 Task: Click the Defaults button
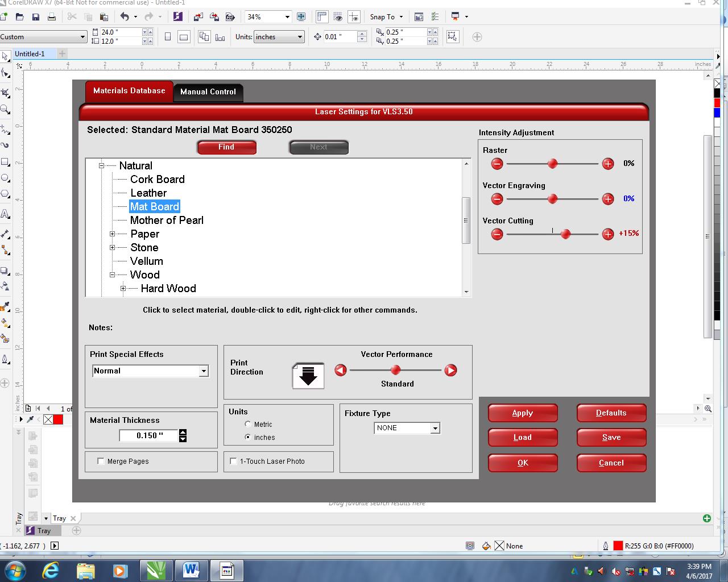pyautogui.click(x=611, y=413)
